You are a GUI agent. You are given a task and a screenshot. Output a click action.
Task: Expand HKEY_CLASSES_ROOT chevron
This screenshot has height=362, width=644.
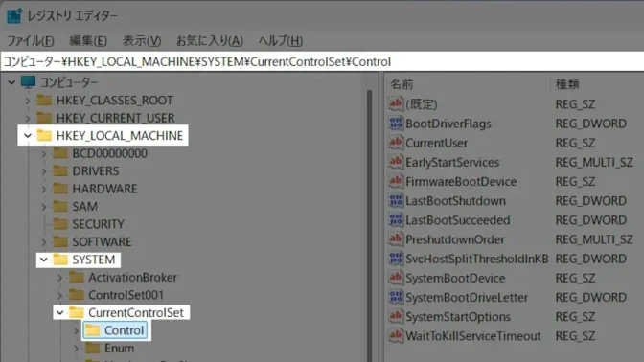[x=28, y=101]
